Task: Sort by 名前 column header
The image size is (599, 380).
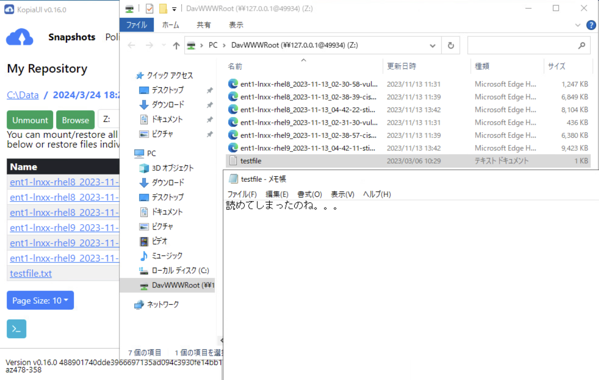Action: click(235, 66)
